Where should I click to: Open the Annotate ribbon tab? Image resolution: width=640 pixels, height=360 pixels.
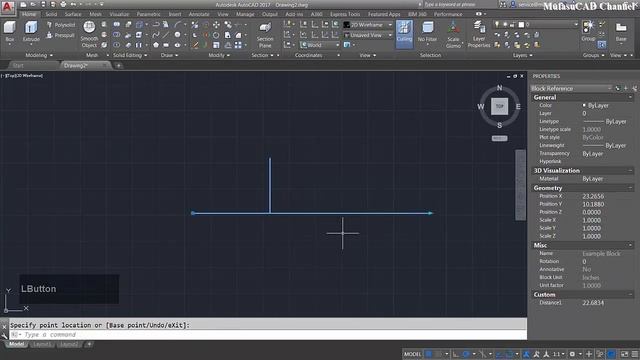click(199, 14)
